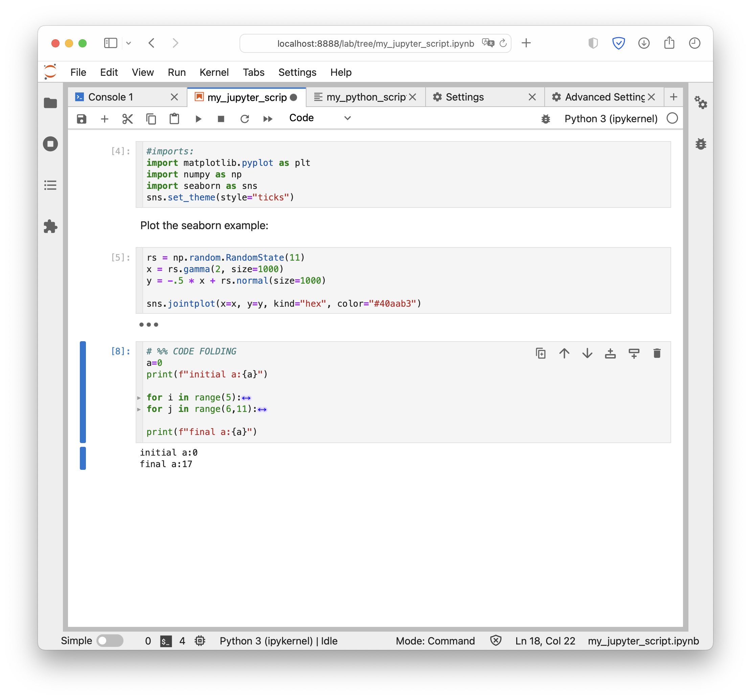Click the stop kernel icon in toolbar
Viewport: 751px width, 700px height.
pos(222,118)
